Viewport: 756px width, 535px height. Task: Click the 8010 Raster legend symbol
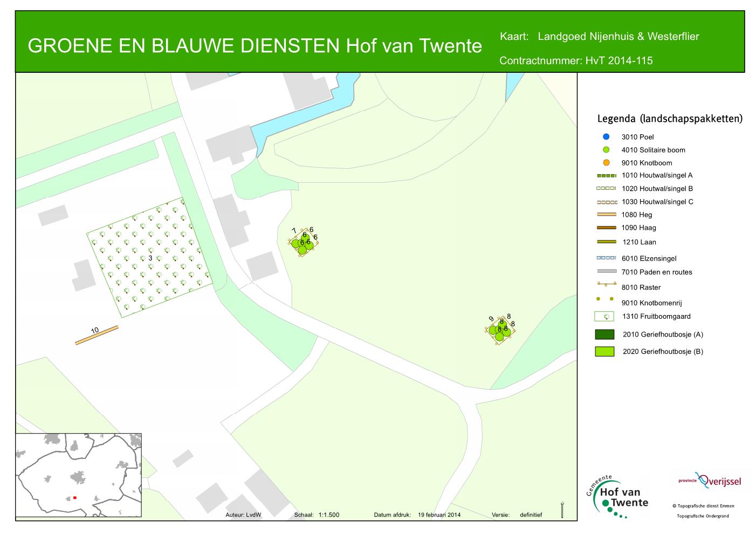click(606, 284)
